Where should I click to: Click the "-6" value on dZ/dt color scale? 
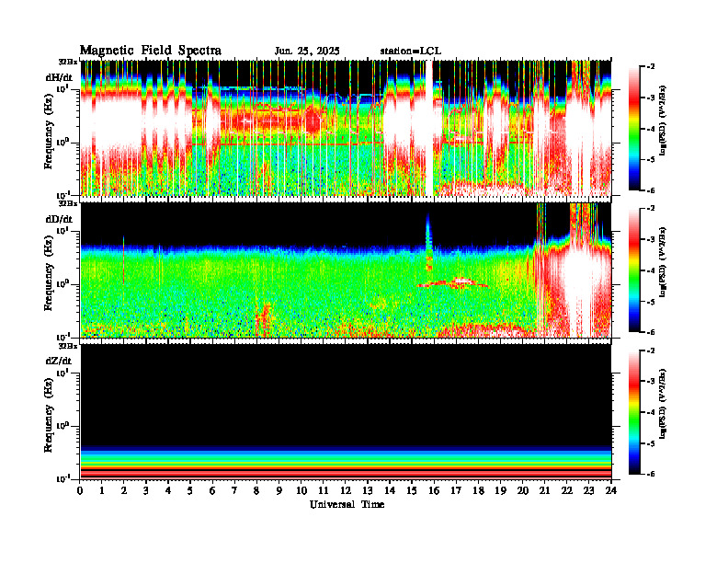tap(651, 474)
